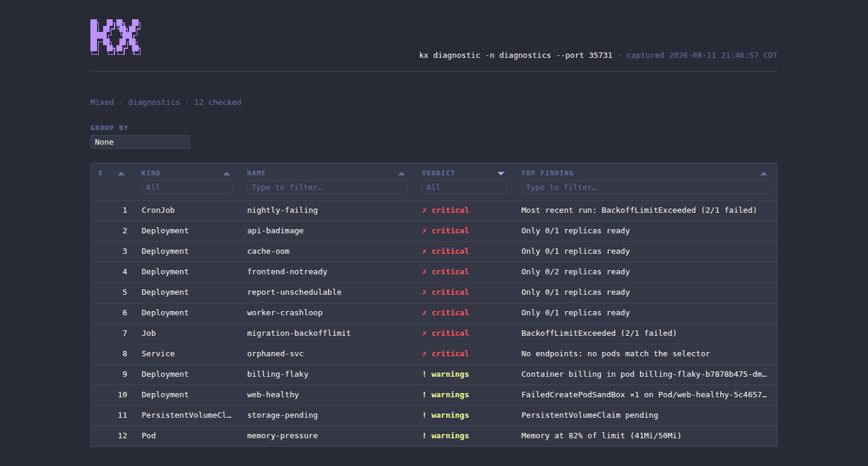This screenshot has height=466, width=868.
Task: Click the CronJob kind cell
Action: point(158,210)
